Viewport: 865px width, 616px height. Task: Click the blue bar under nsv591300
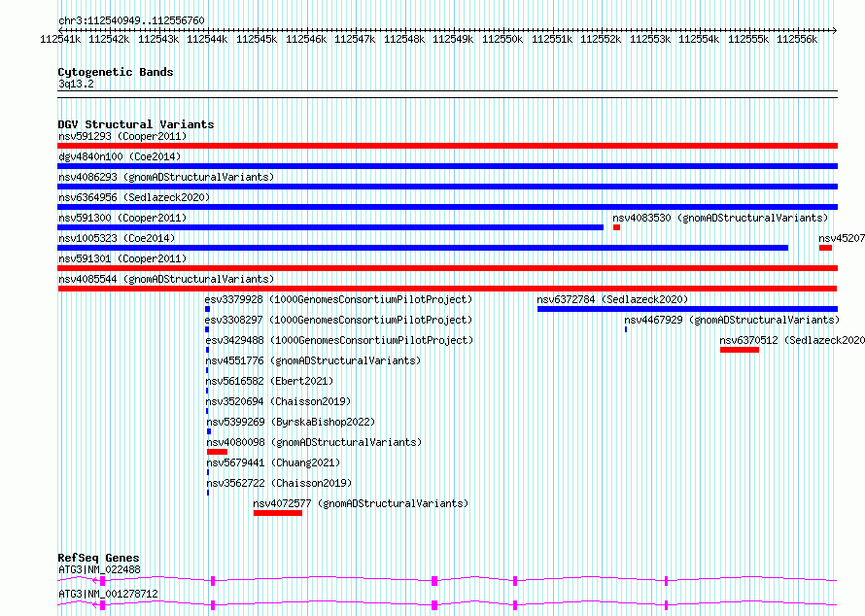tap(330, 227)
